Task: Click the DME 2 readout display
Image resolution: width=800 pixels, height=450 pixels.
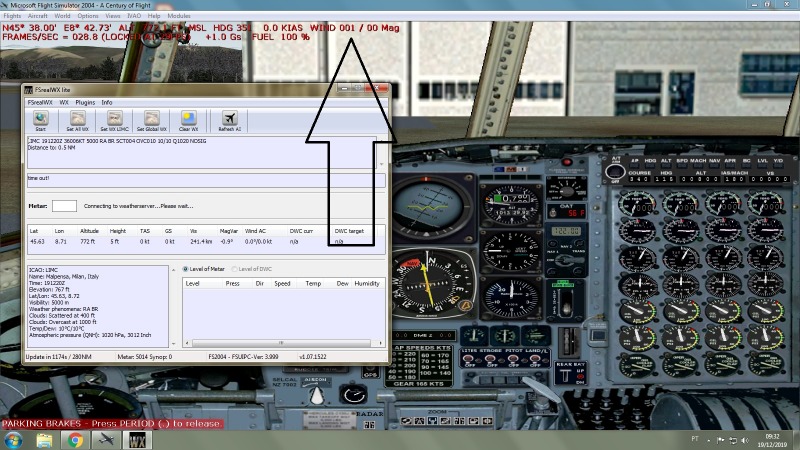Action: pyautogui.click(x=423, y=335)
